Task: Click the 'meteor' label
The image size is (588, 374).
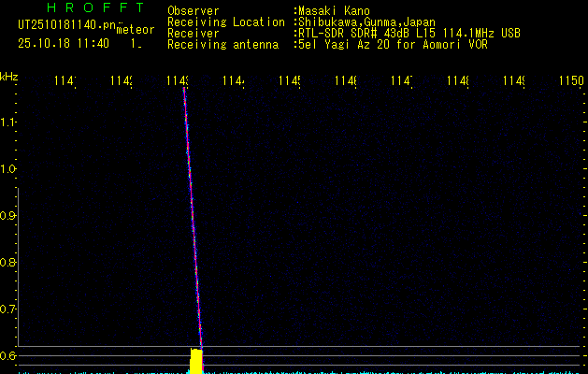Action: (x=135, y=30)
